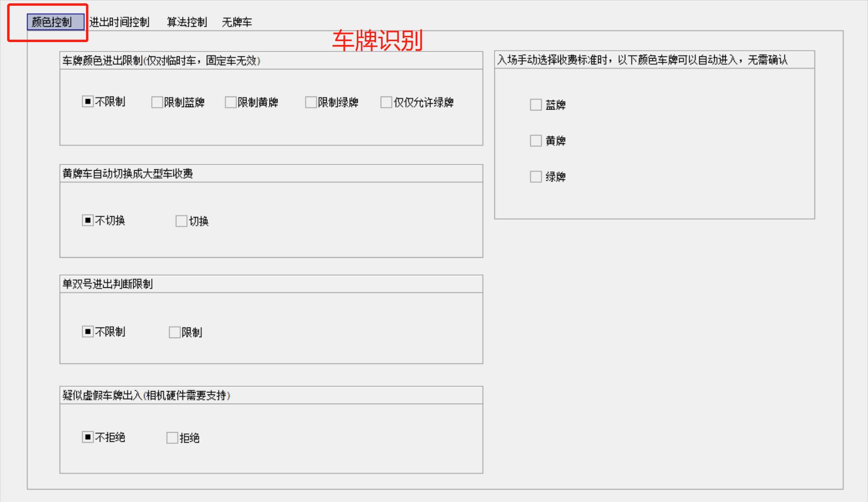Screen dimensions: 868x502
Task: Toggle the 限制绿牌 checkbox
Action: 311,102
